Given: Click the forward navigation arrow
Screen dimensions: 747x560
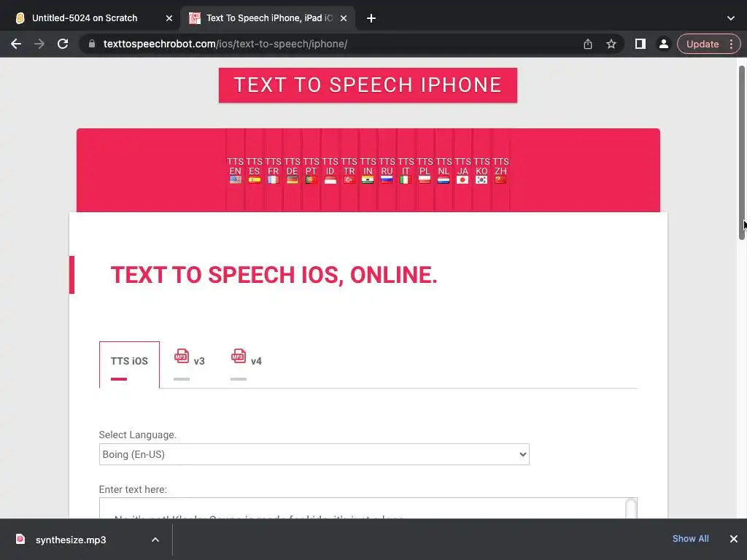Looking at the screenshot, I should [39, 44].
